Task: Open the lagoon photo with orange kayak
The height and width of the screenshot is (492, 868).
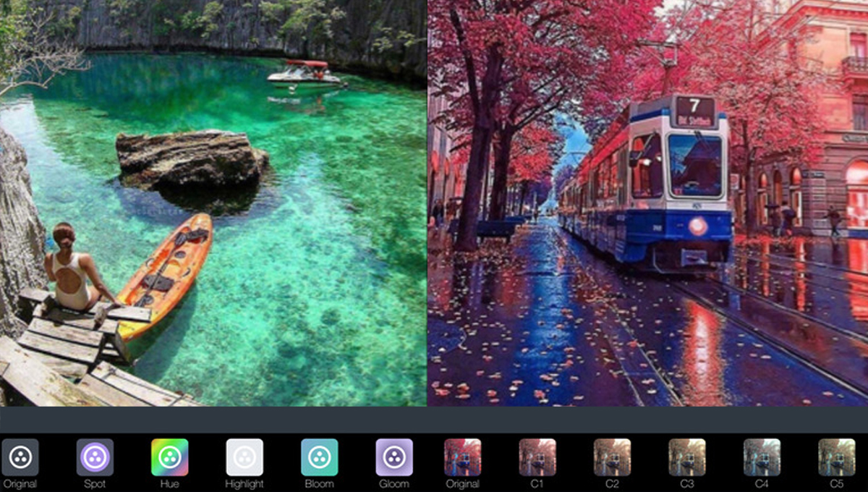Action: click(213, 203)
